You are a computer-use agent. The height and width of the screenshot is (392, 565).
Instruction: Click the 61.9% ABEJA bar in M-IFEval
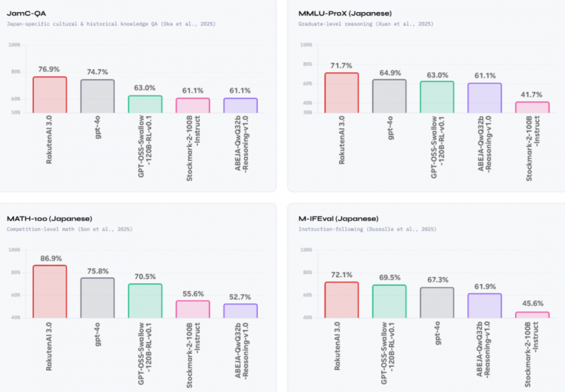(484, 305)
